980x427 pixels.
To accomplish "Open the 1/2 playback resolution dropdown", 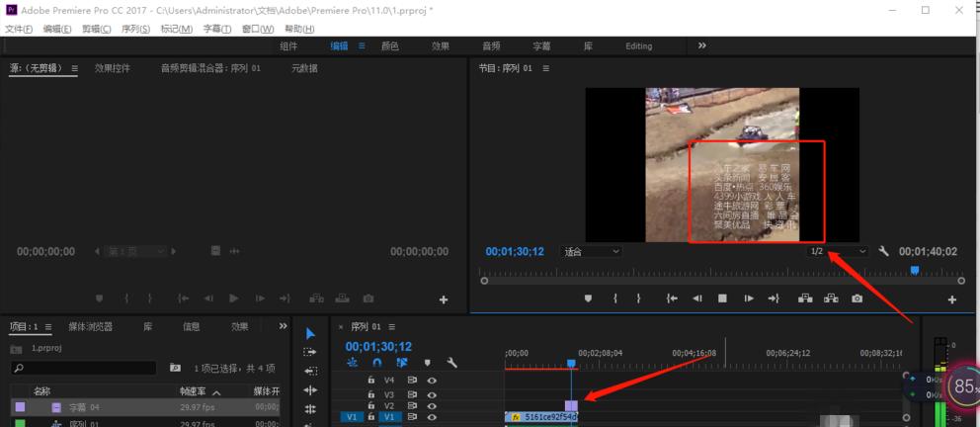I will click(838, 252).
